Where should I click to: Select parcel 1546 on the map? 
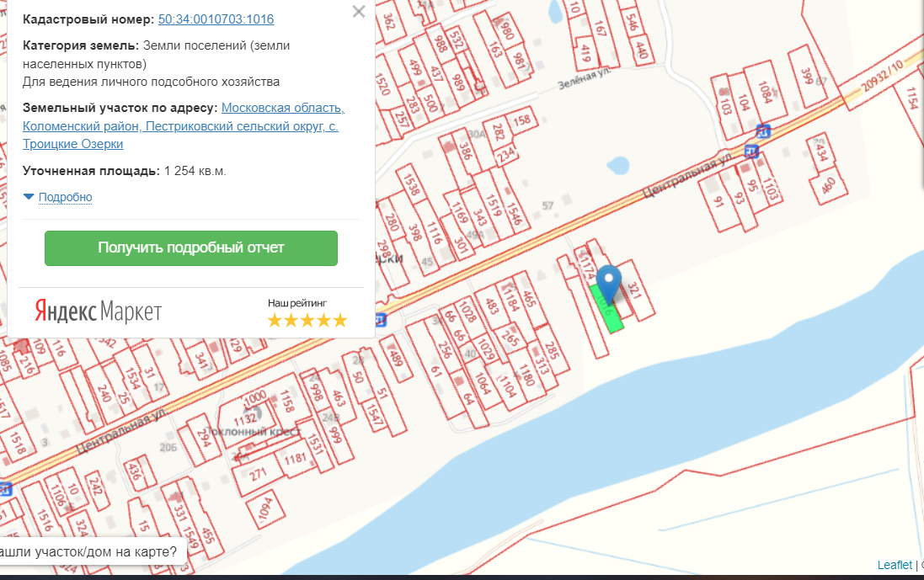click(x=513, y=213)
